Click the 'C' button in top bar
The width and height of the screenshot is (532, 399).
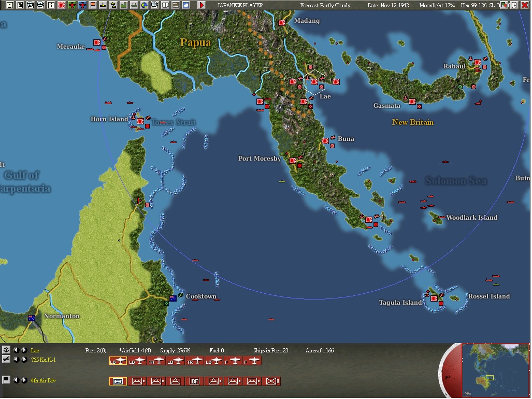[x=514, y=5]
